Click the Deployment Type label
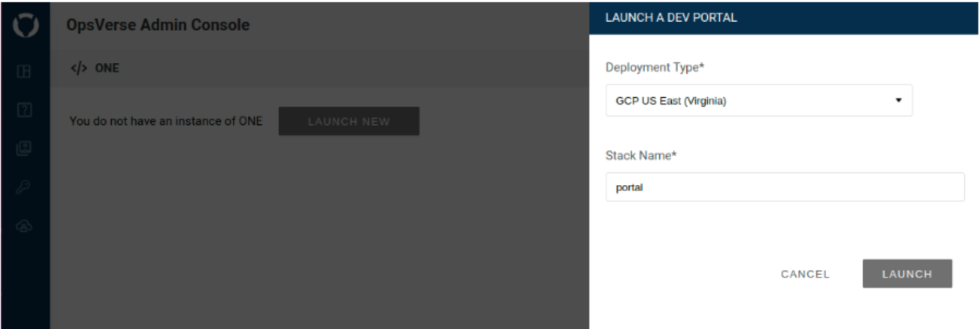Image resolution: width=980 pixels, height=329 pixels. [x=655, y=67]
